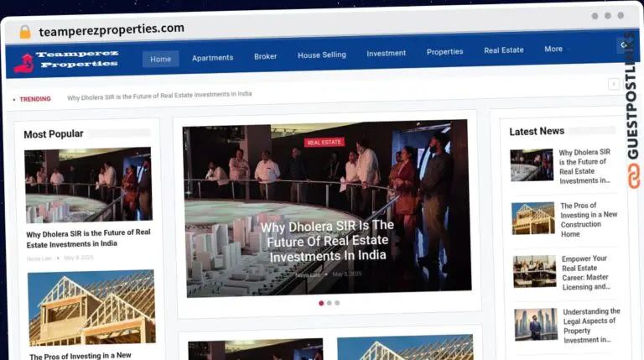Open the Understanding the Legal Aspects article
Image resolution: width=644 pixels, height=360 pixels.
(591, 326)
